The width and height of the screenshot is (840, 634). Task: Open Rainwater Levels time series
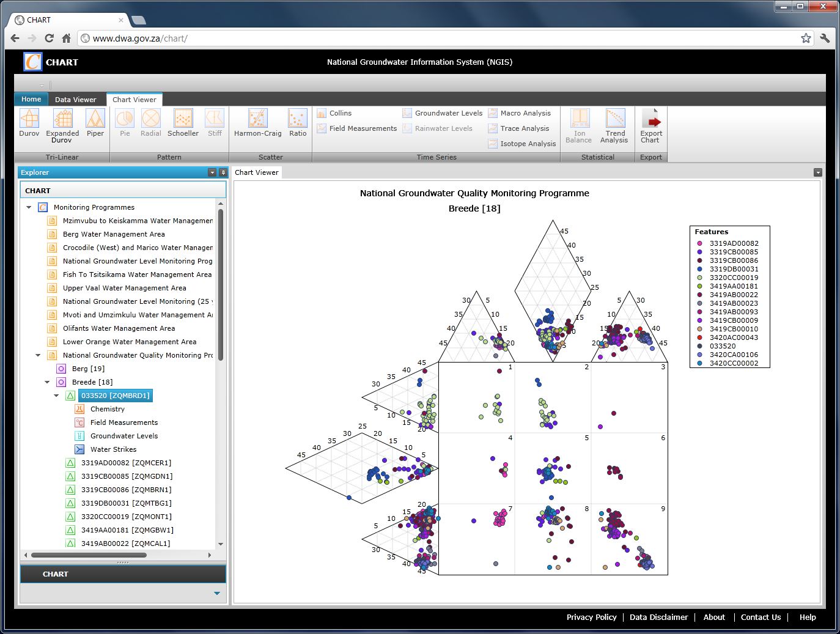coord(438,128)
